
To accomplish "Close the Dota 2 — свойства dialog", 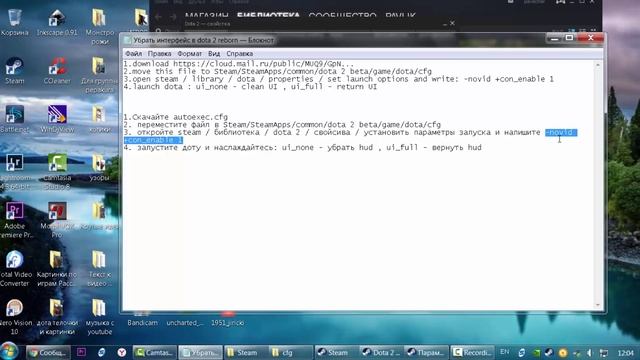I will coord(452,23).
